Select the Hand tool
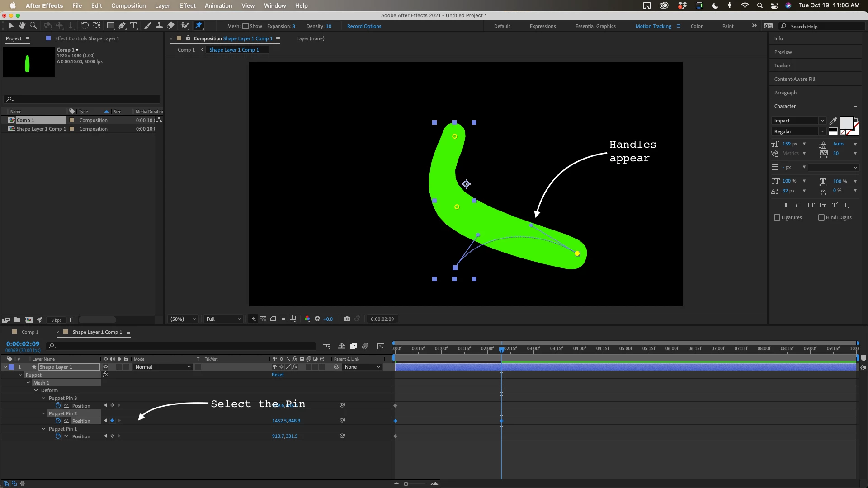868x488 pixels. click(x=22, y=26)
